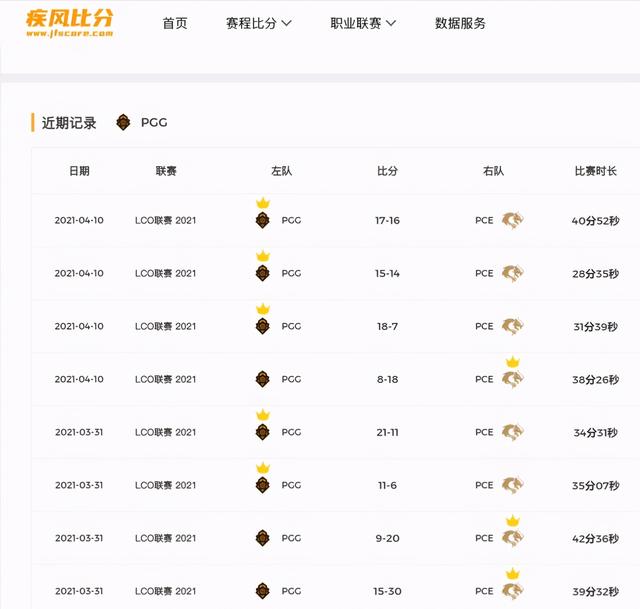Click PGG logo in the 15-30 row
This screenshot has height=609, width=640.
pos(262,591)
